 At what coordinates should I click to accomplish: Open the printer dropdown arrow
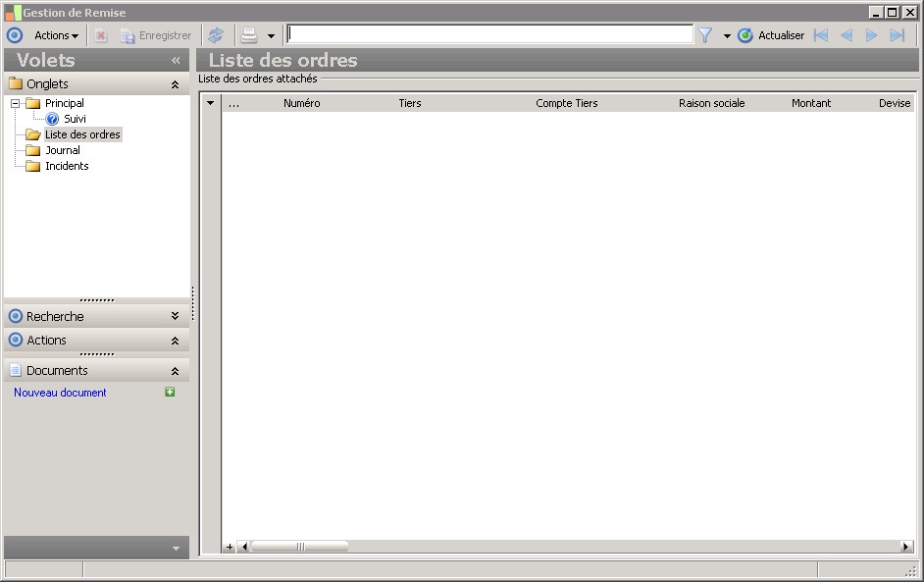coord(271,36)
